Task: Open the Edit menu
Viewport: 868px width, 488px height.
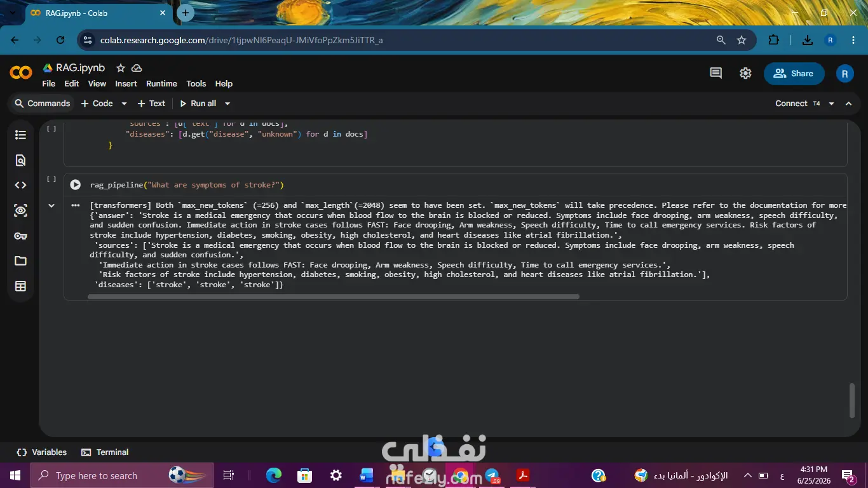Action: pyautogui.click(x=72, y=83)
